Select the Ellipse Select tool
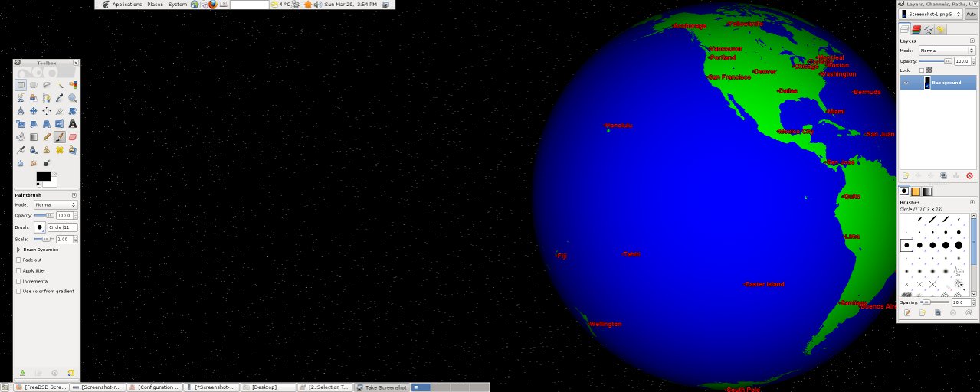 34,85
